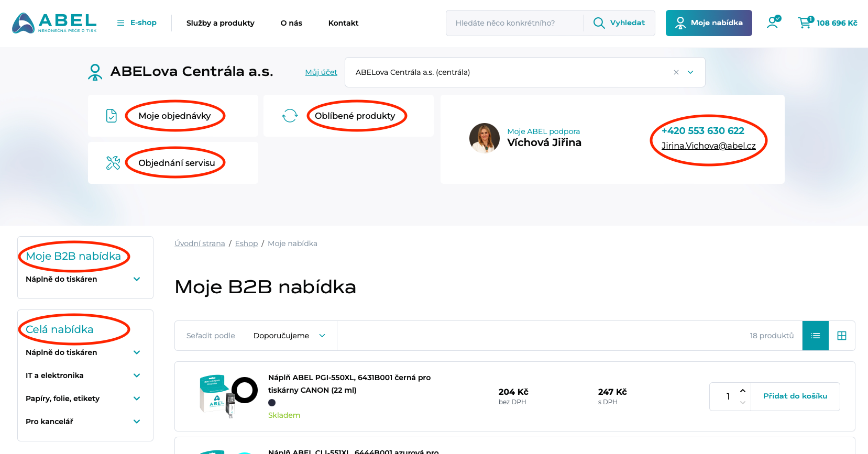Click the service tools icon
The height and width of the screenshot is (454, 868).
113,163
